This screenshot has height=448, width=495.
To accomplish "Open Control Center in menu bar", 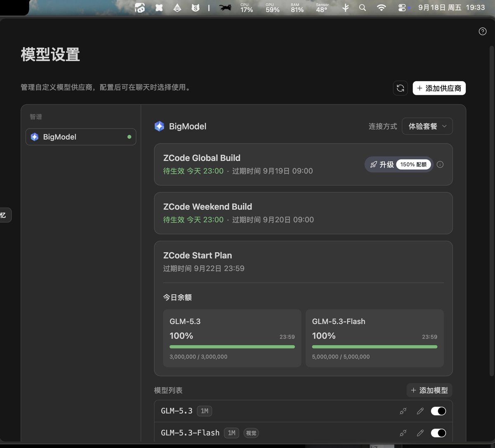I will (x=402, y=7).
